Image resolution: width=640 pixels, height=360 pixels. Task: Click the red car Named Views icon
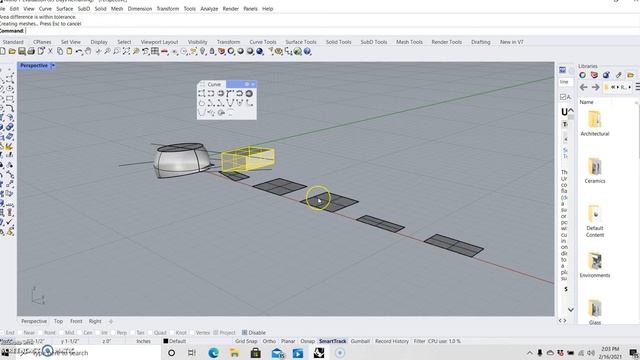pos(164,51)
